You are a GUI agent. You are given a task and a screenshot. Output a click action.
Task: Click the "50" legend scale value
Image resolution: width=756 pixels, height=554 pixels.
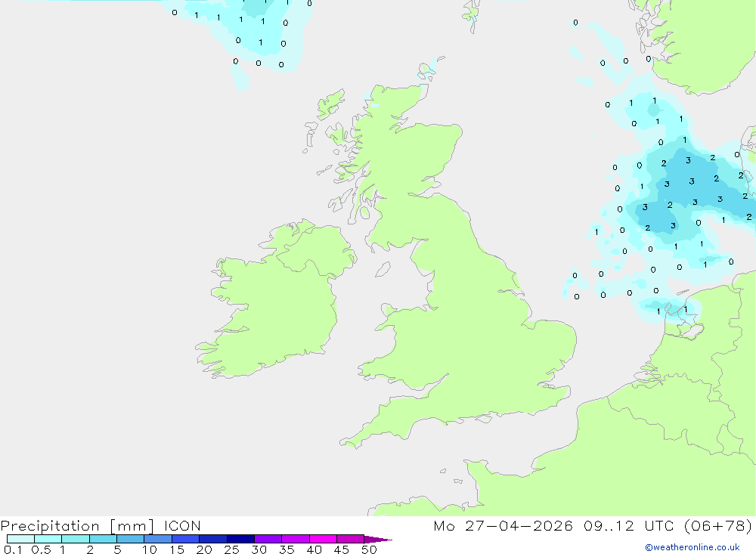pyautogui.click(x=370, y=549)
